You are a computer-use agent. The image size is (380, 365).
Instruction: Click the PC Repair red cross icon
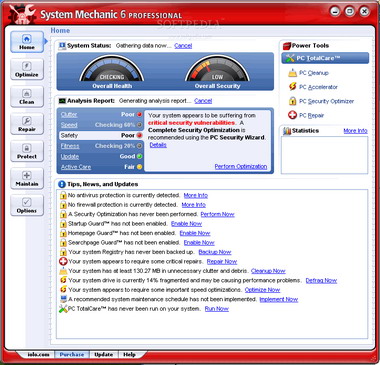point(292,115)
